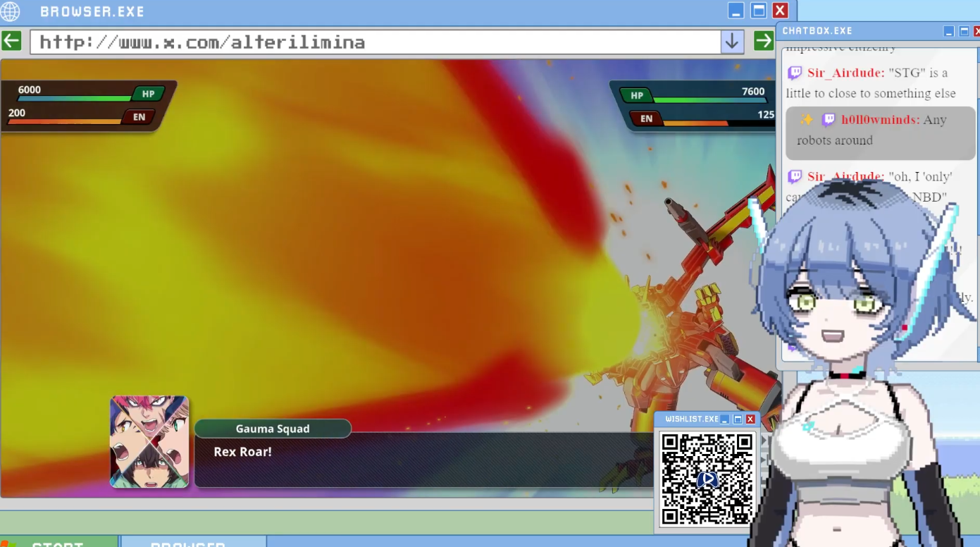Click the green HP bar showing 6000
980x547 pixels.
(x=75, y=99)
